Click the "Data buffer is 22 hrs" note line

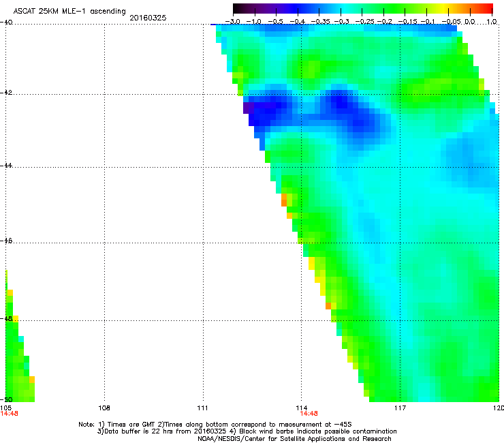[247, 431]
